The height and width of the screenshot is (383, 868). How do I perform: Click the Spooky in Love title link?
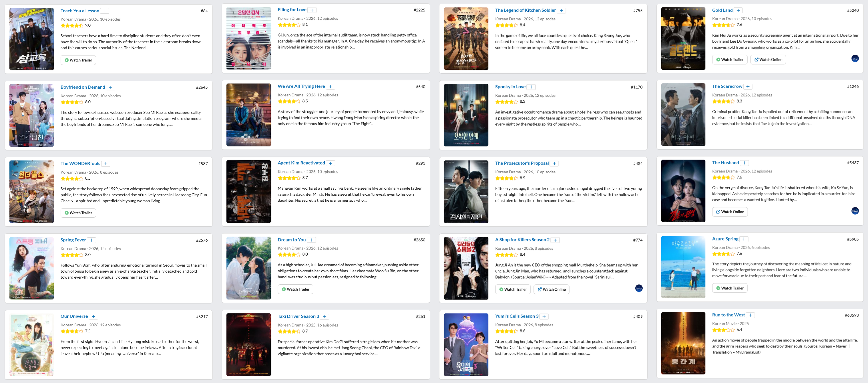[511, 87]
